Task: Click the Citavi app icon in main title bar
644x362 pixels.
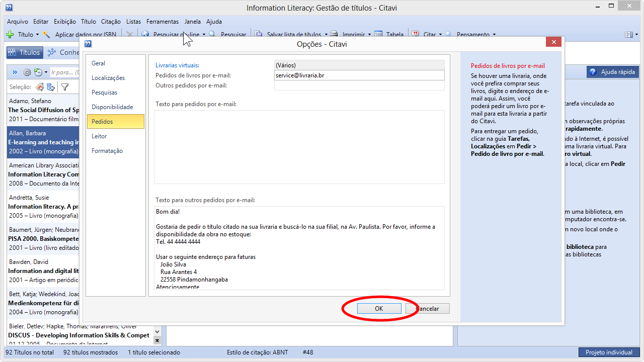Action: tap(9, 8)
